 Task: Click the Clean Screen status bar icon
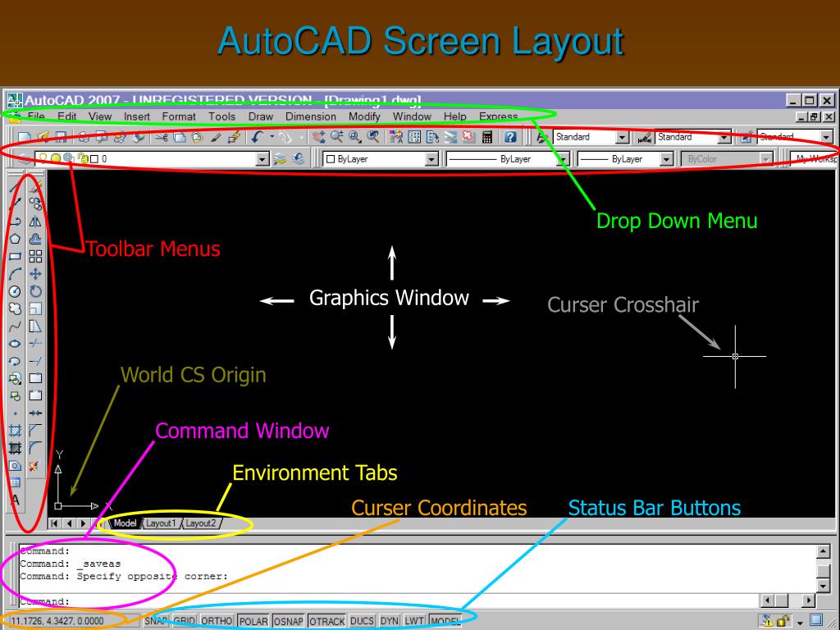(816, 621)
